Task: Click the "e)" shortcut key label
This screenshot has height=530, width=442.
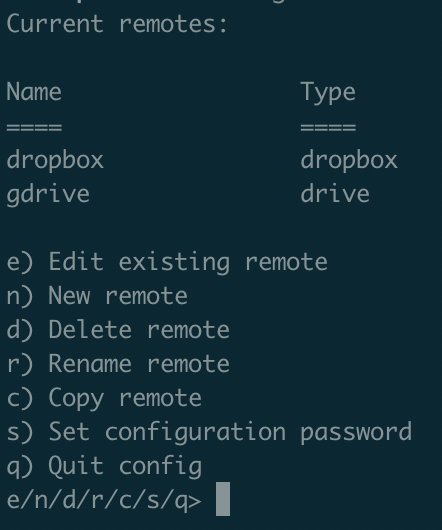Action: pos(20,263)
